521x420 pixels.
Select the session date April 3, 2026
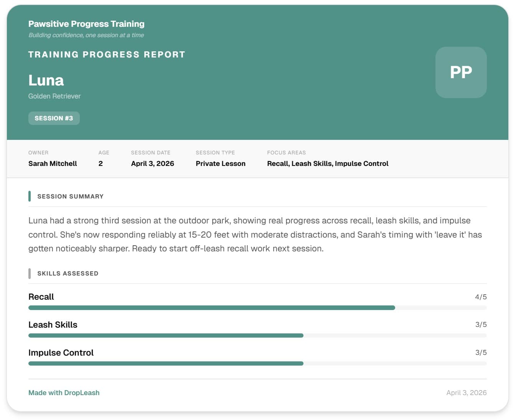pyautogui.click(x=152, y=164)
